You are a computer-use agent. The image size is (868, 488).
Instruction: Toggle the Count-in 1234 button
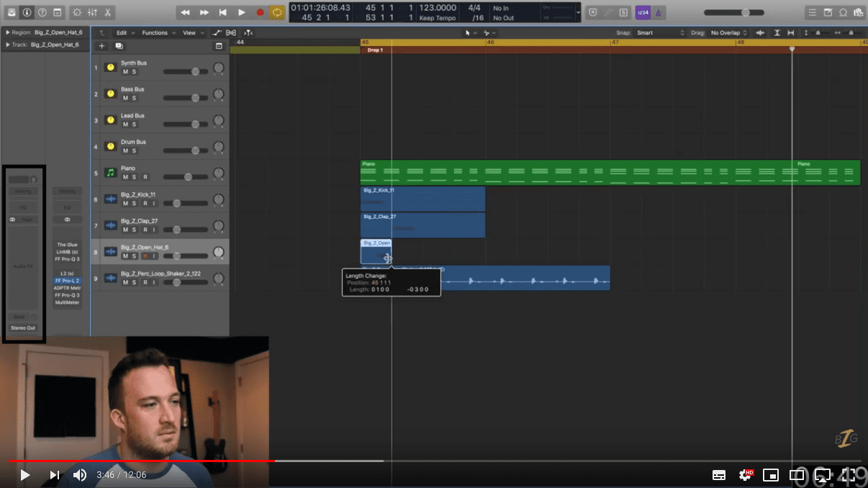pos(643,12)
